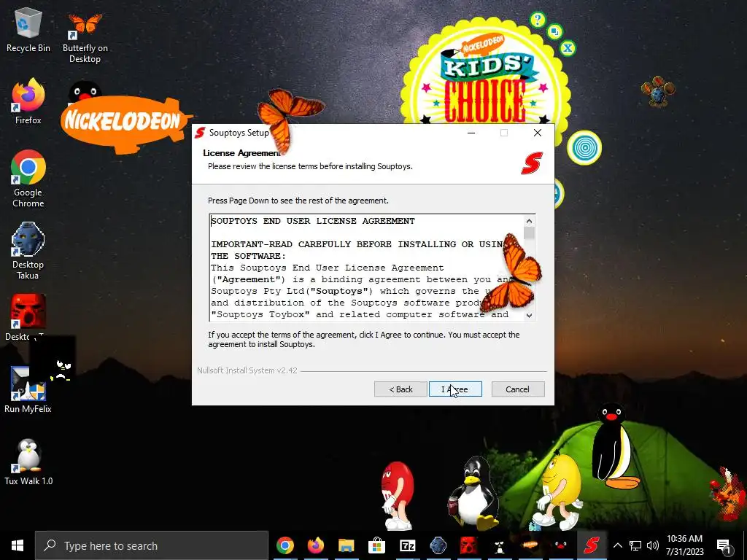This screenshot has height=560, width=747.
Task: Go back with the < Back button
Action: (400, 389)
